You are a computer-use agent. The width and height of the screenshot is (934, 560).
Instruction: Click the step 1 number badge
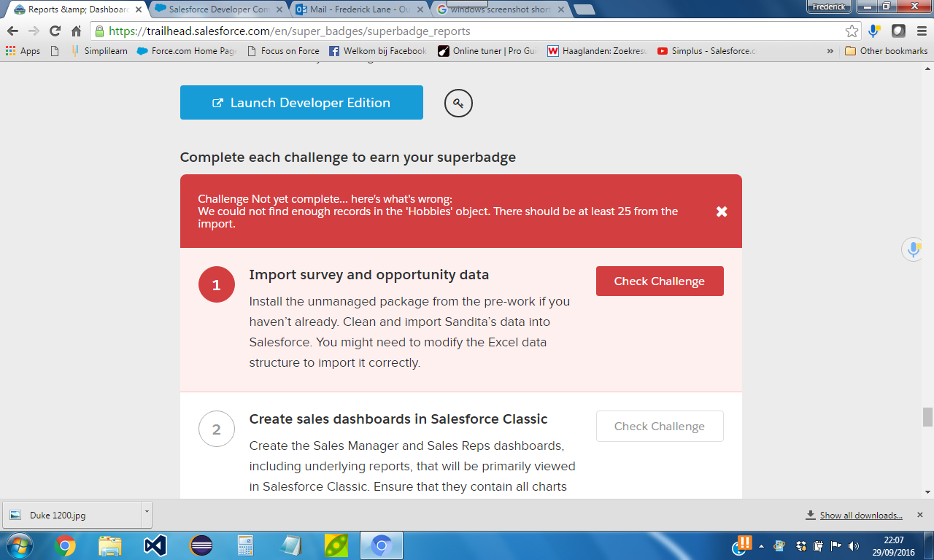coord(217,284)
